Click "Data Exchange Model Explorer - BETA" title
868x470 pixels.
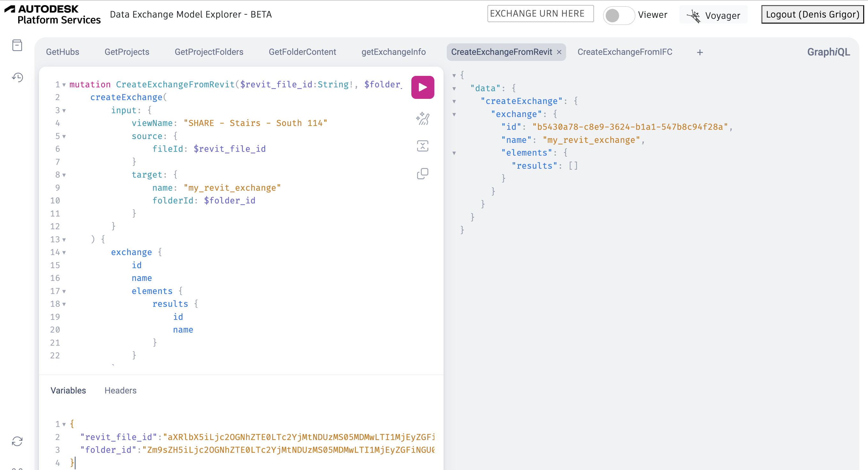tap(191, 14)
